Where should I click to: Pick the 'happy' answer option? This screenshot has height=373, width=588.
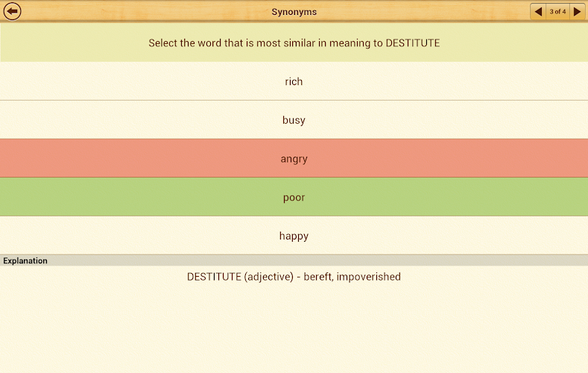[294, 236]
